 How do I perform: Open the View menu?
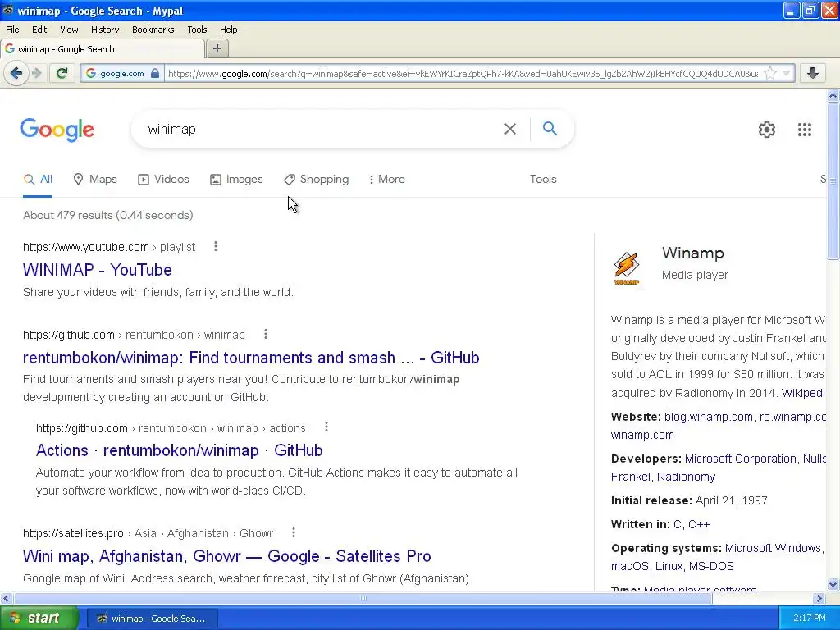69,30
